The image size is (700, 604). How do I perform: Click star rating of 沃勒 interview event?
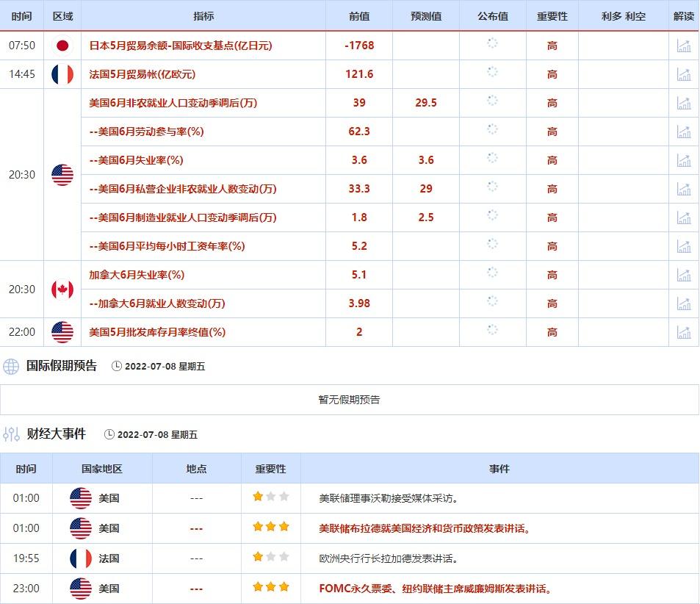click(270, 496)
